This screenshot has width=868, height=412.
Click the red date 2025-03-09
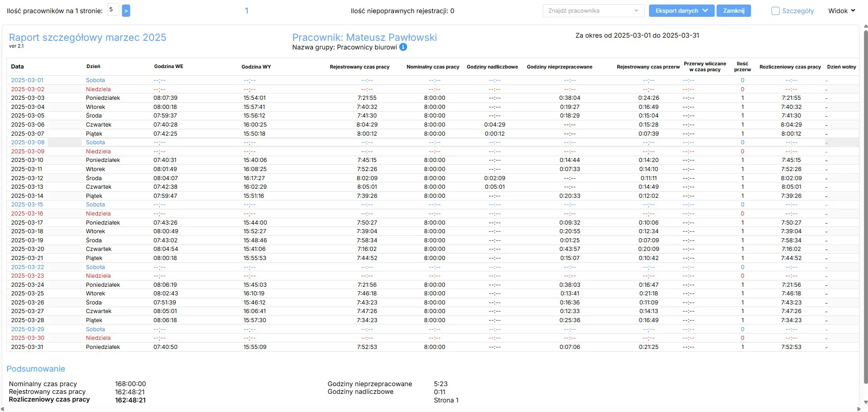tap(28, 152)
